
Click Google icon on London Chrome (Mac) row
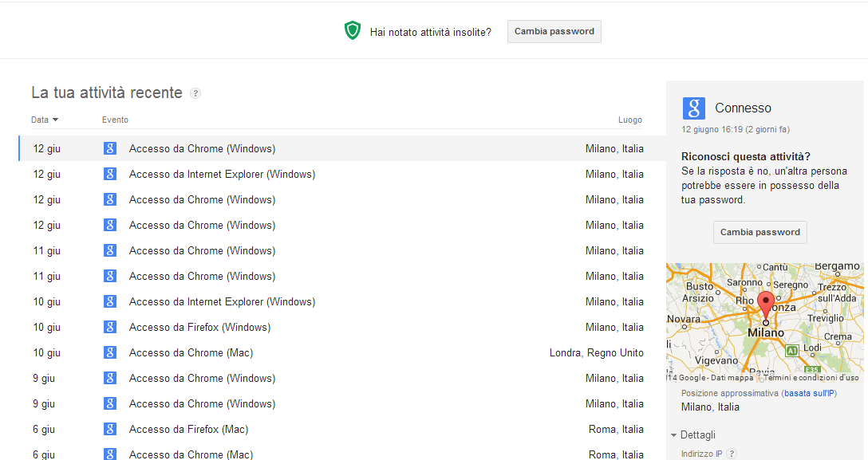110,352
